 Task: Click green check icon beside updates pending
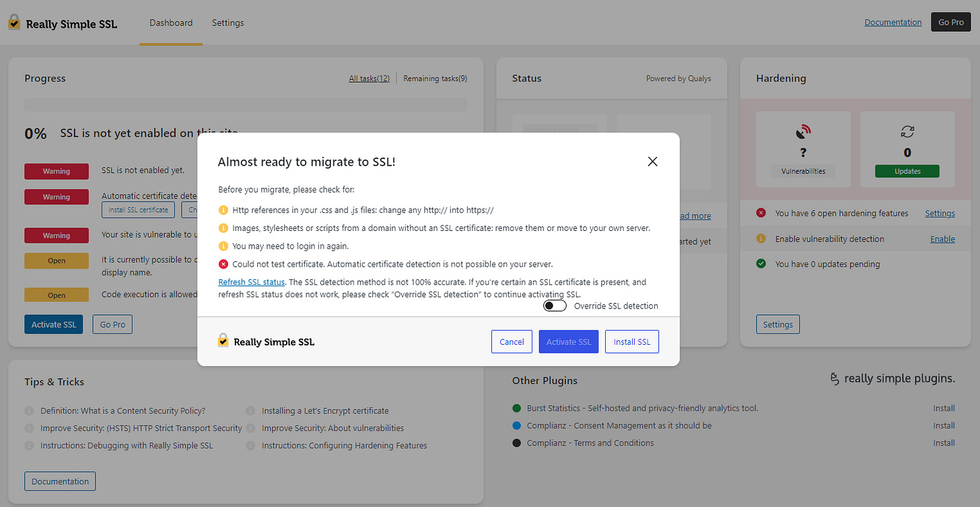tap(761, 264)
